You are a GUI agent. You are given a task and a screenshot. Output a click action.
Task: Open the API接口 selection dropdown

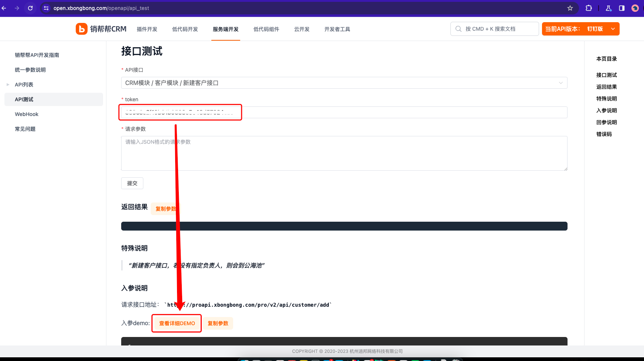(x=344, y=83)
